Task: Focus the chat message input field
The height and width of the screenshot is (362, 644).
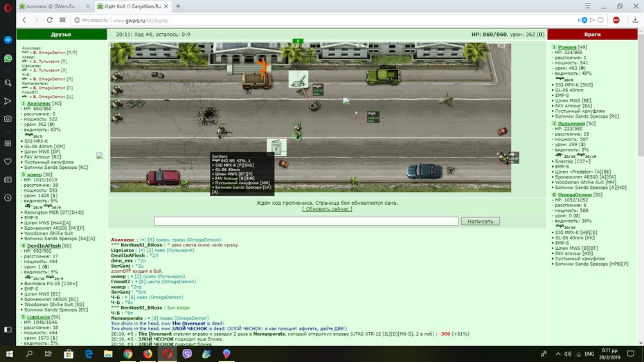Action: [306, 221]
